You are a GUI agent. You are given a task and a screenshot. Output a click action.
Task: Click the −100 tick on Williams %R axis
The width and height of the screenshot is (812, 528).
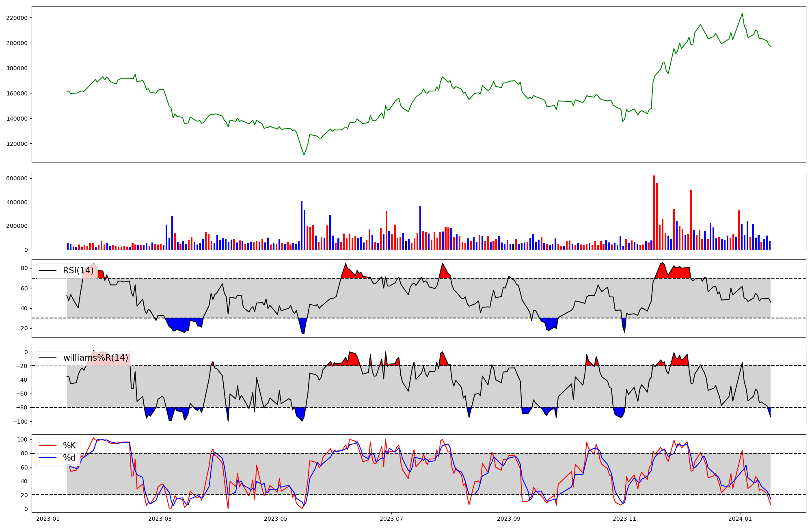(x=20, y=422)
